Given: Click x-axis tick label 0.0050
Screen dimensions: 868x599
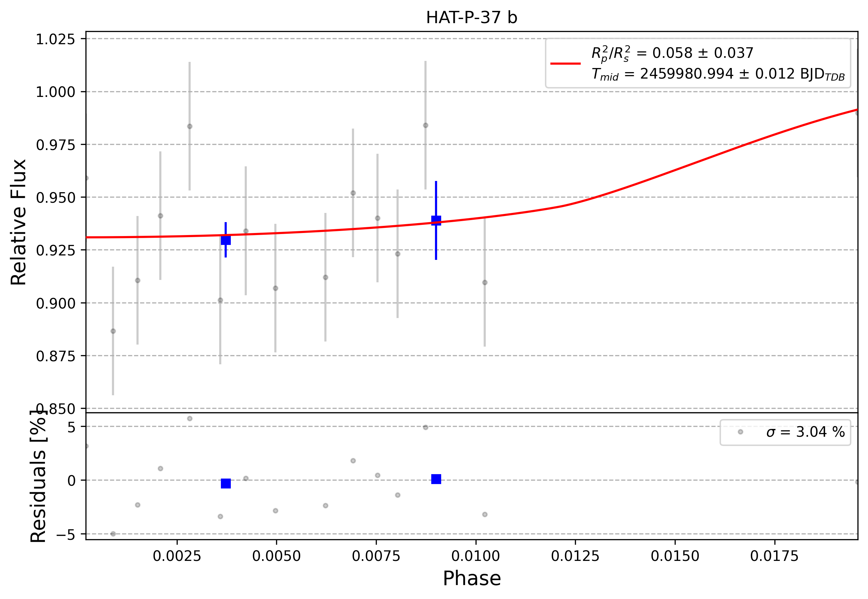Looking at the screenshot, I should click(276, 556).
